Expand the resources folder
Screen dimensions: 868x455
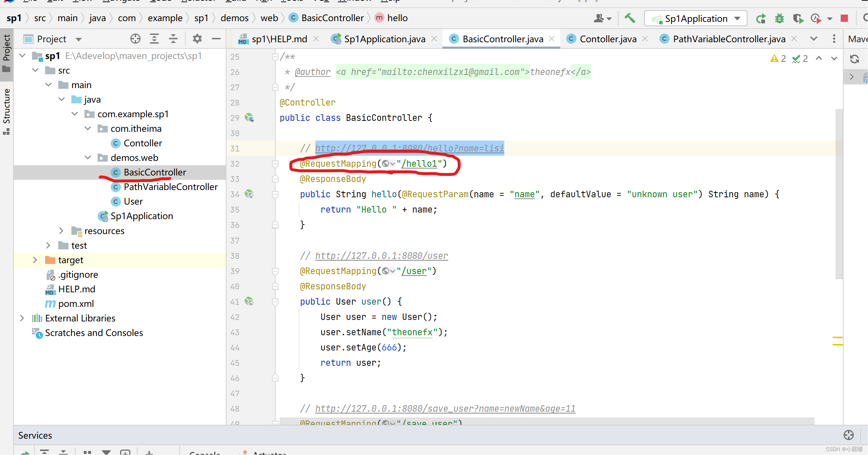click(x=61, y=231)
